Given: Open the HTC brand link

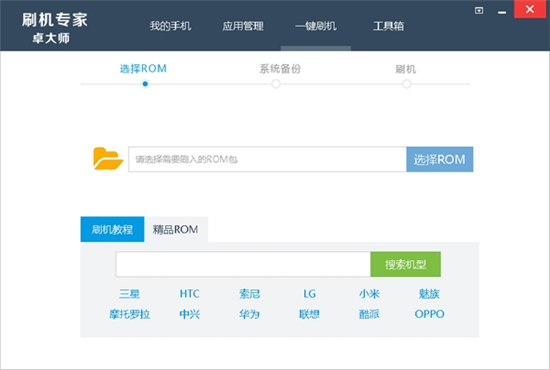Looking at the screenshot, I should tap(189, 294).
